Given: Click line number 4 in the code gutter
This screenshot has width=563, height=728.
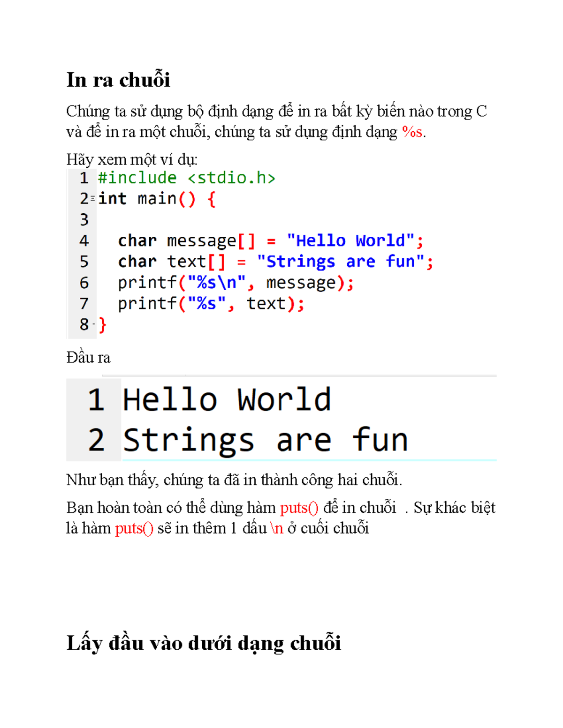Looking at the screenshot, I should pos(84,241).
